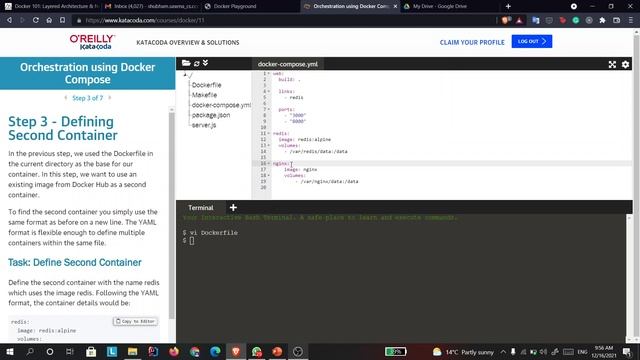
Task: Open the Google Translate extension icon
Action: (536, 20)
